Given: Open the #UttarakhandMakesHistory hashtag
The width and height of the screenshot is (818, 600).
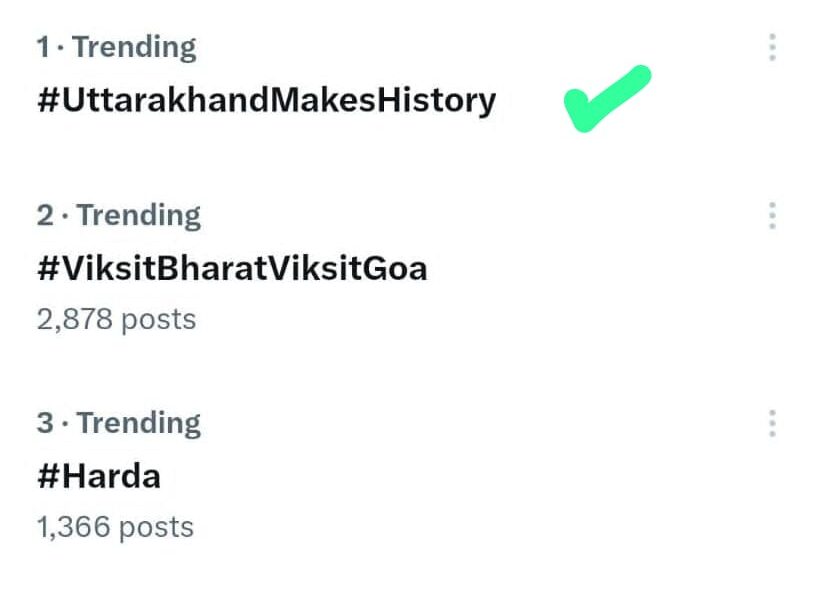Looking at the screenshot, I should point(266,101).
